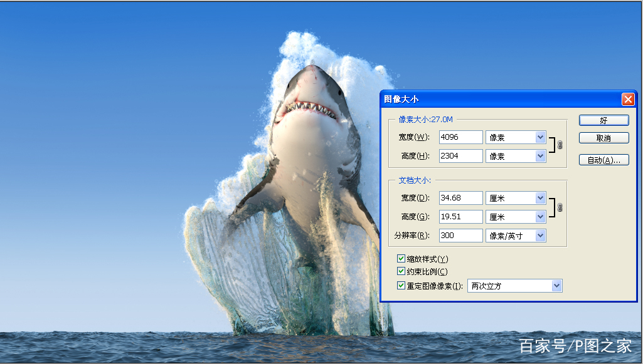Click the pixel dimensions chain link icon
Viewport: 643px width, 364px height.
[x=560, y=145]
